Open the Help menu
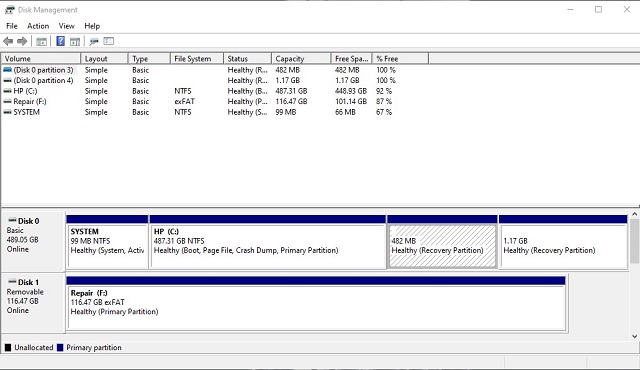640x370 pixels. coord(92,26)
